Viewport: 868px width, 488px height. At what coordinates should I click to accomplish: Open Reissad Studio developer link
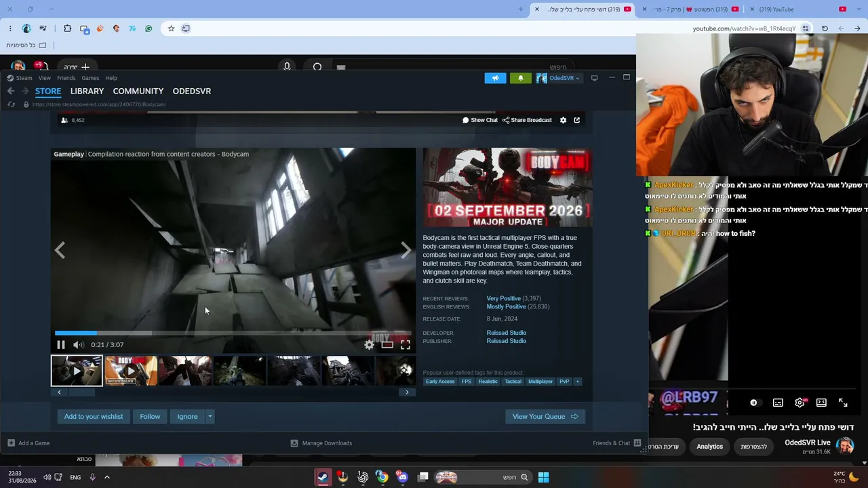click(x=507, y=333)
